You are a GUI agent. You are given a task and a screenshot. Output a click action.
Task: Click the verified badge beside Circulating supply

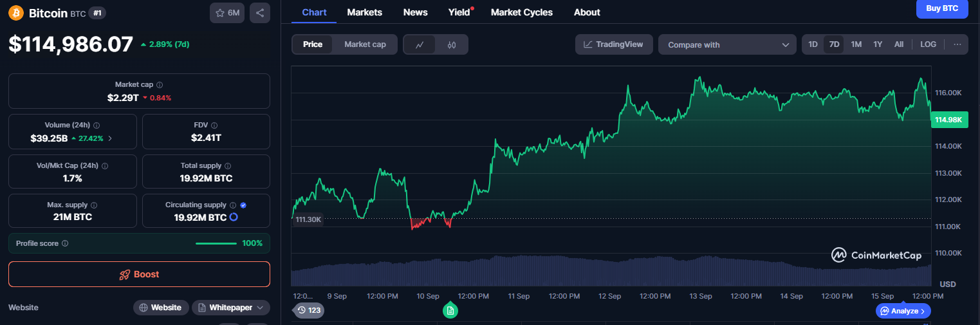pyautogui.click(x=243, y=205)
